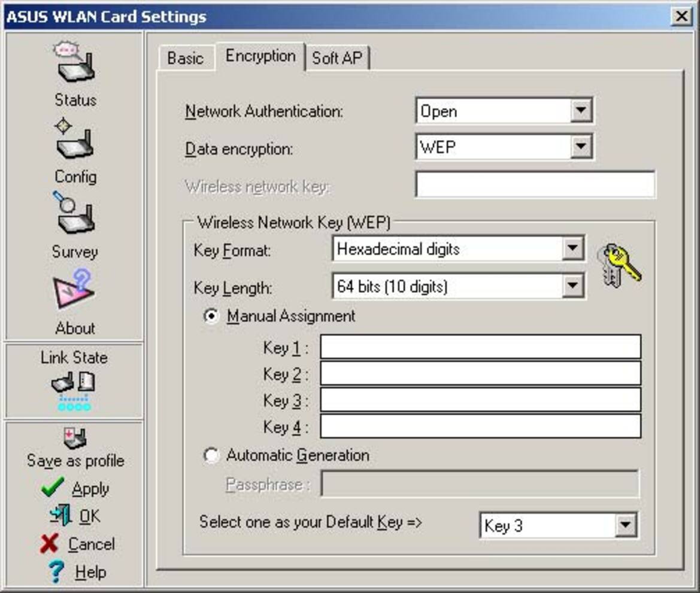
Task: Click the Apply text label
Action: 90,489
